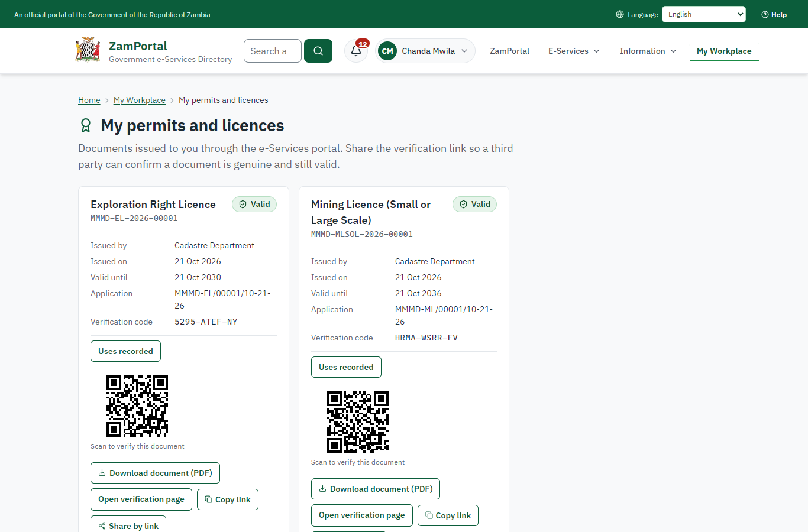Click licence number MMMD-EL-2026-00001
This screenshot has height=532, width=808.
[134, 218]
